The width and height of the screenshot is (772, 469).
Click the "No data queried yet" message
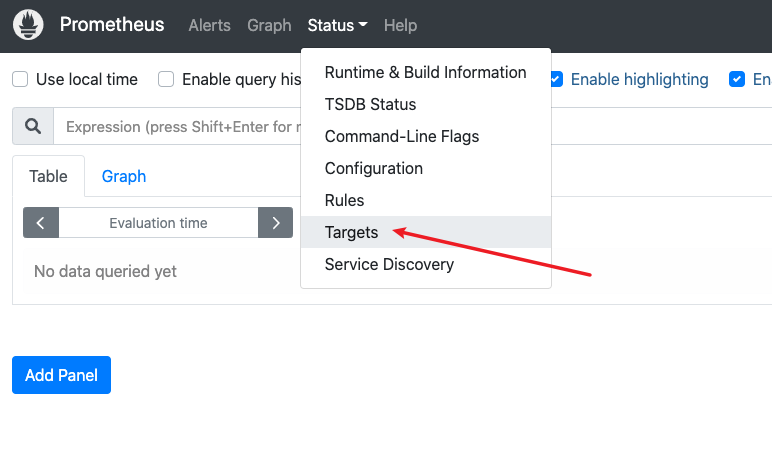(x=105, y=271)
